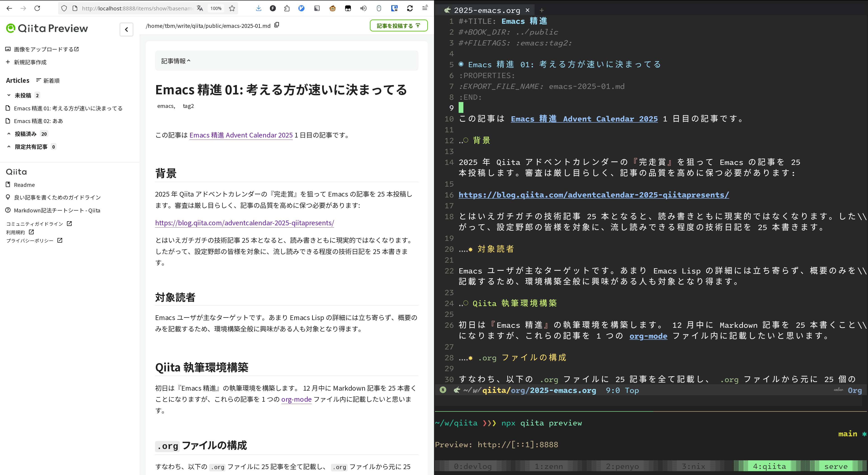The height and width of the screenshot is (475, 868).
Task: Open the browser downloads icon
Action: click(x=258, y=8)
